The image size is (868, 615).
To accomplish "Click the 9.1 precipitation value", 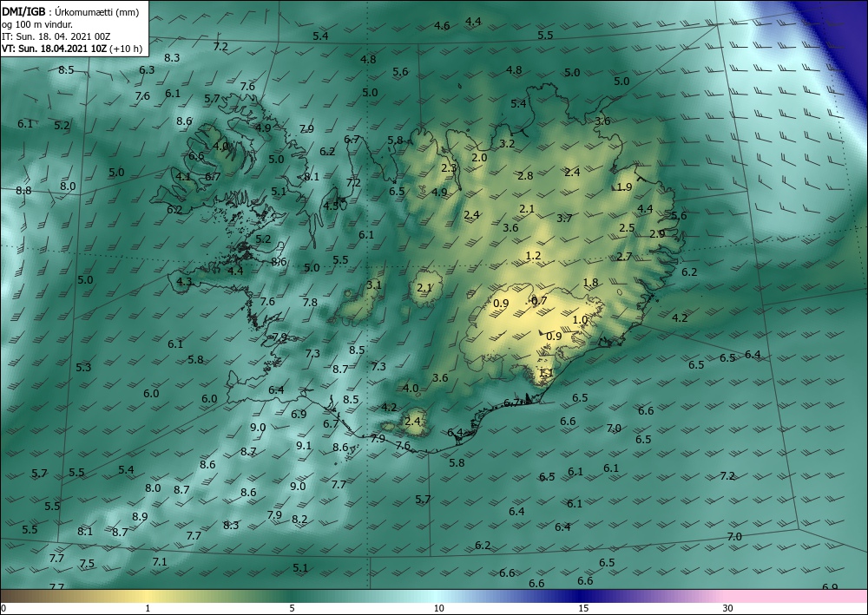I will point(304,445).
